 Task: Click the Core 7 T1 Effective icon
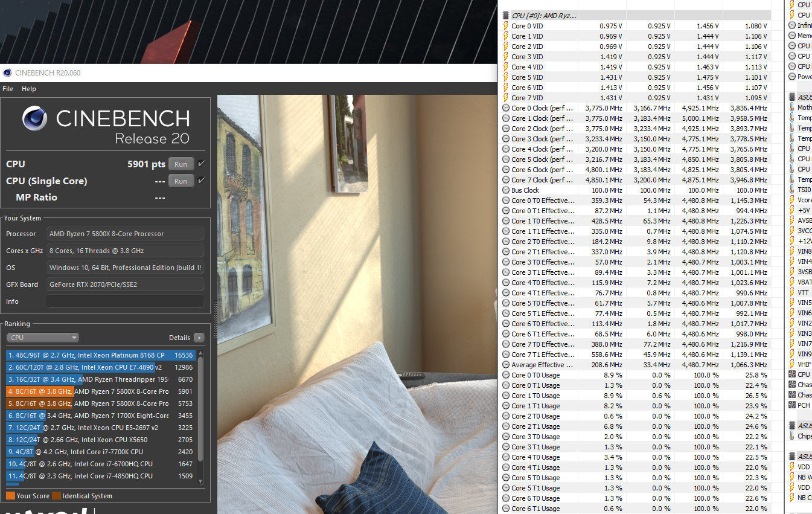(x=506, y=355)
